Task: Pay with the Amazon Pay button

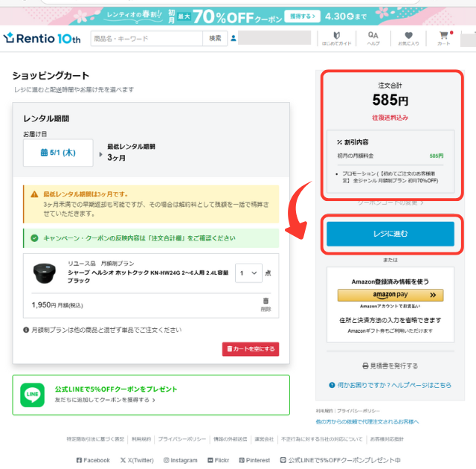Action: 390,295
